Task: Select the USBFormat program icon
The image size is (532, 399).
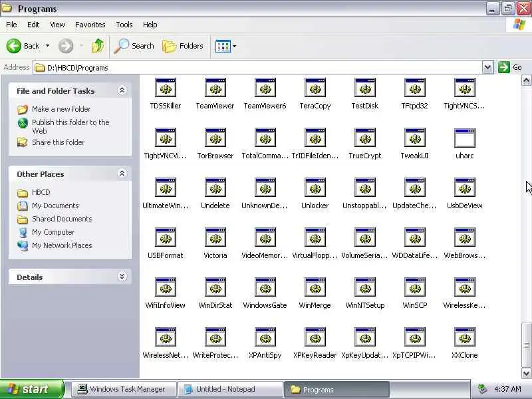Action: (x=166, y=237)
